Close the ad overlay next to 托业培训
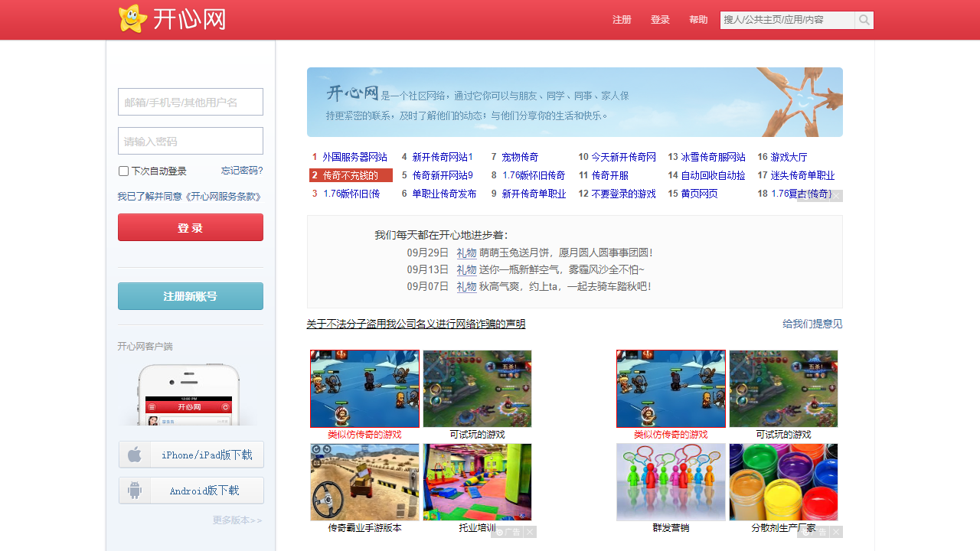Viewport: 980px width, 551px height. point(530,532)
